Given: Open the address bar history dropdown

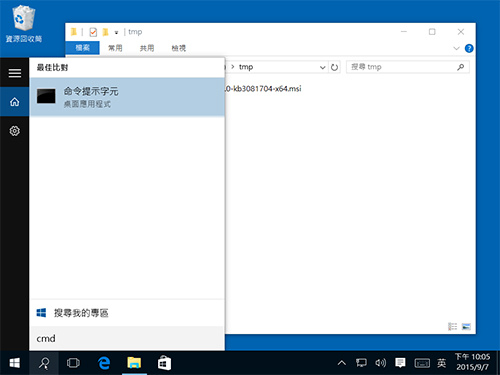Looking at the screenshot, I should [322, 67].
